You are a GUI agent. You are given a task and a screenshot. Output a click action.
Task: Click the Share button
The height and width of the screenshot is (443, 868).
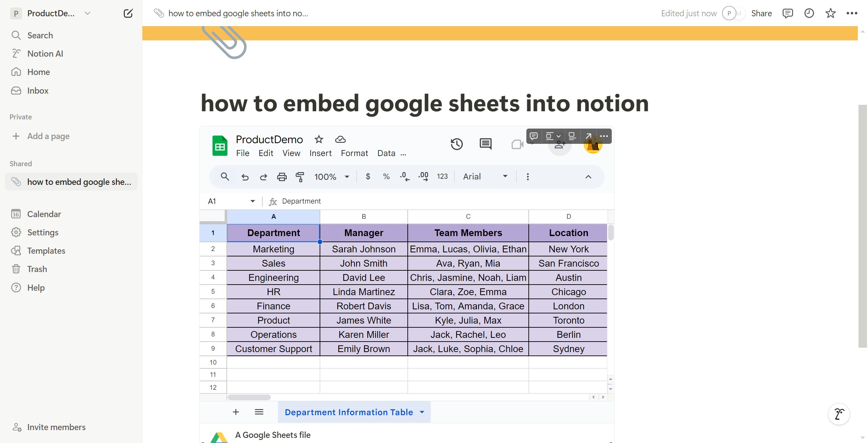tap(761, 13)
